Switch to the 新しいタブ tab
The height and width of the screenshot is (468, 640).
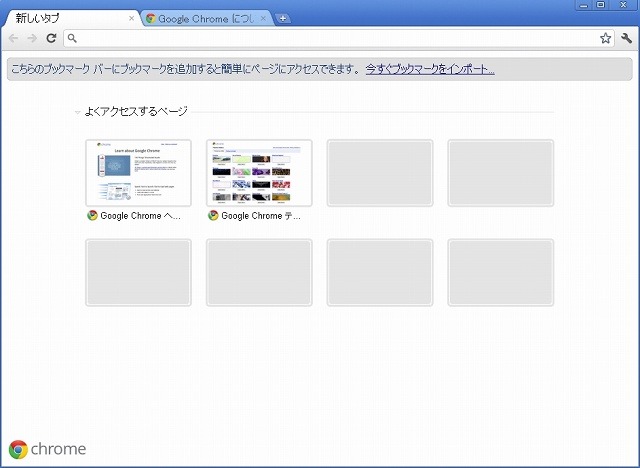pyautogui.click(x=72, y=18)
